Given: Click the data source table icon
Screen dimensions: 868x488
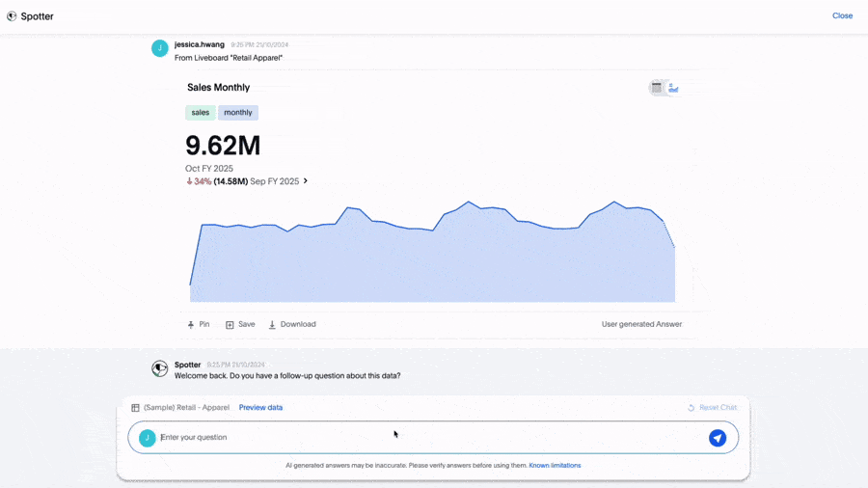Looking at the screenshot, I should tap(135, 408).
